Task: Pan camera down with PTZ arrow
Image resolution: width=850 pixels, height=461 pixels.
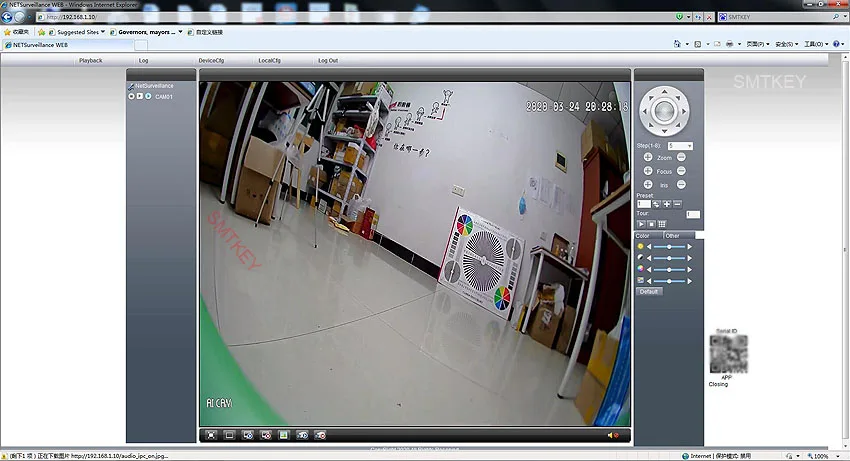Action: click(x=664, y=131)
